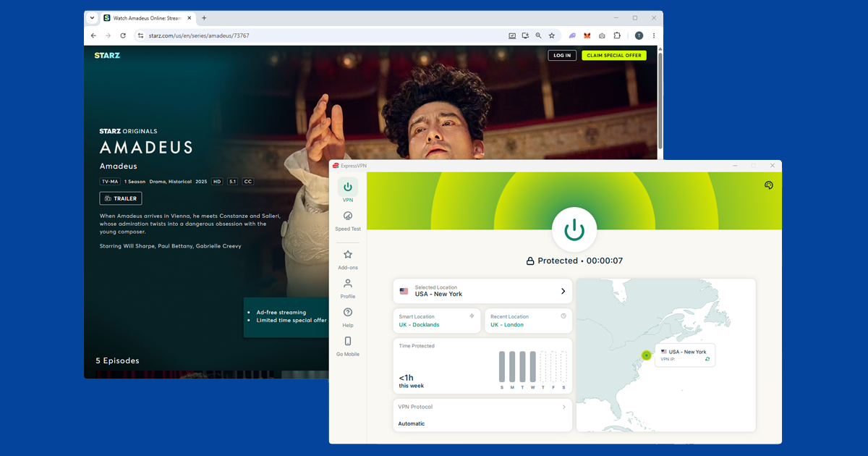
Task: Open Chrome tab search dropdown arrow
Action: click(92, 17)
